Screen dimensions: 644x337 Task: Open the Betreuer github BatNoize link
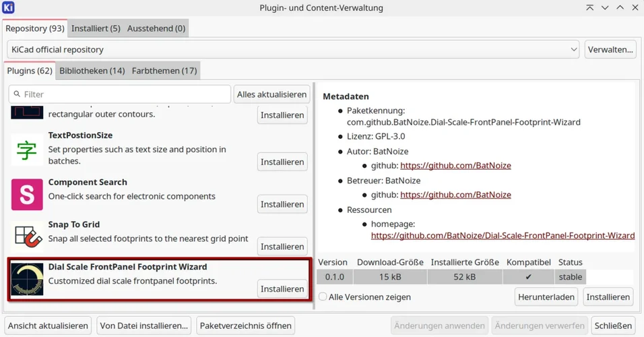455,194
